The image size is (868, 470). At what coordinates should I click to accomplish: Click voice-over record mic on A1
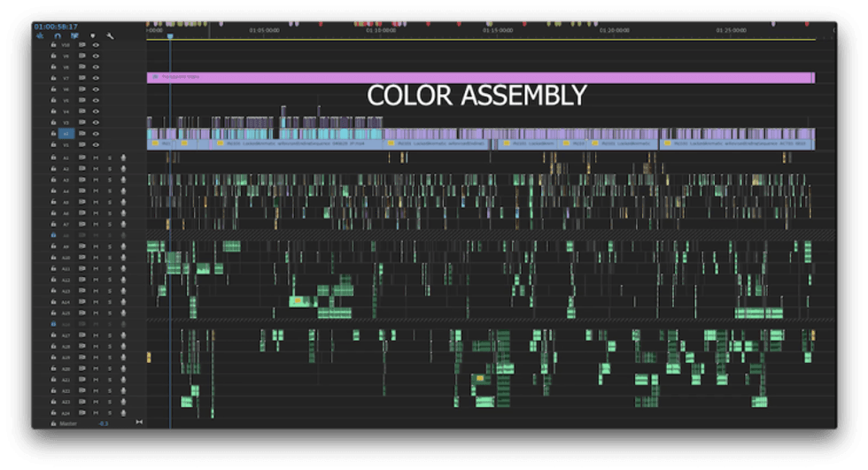pos(123,158)
